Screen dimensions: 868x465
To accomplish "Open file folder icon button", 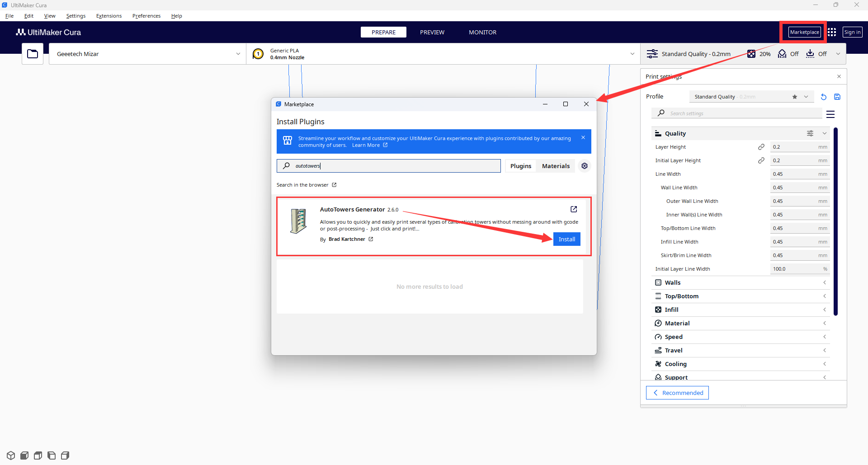I will 33,54.
